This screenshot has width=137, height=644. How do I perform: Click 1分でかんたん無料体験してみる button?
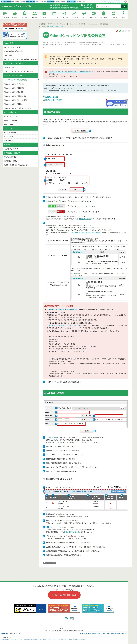pos(64,595)
